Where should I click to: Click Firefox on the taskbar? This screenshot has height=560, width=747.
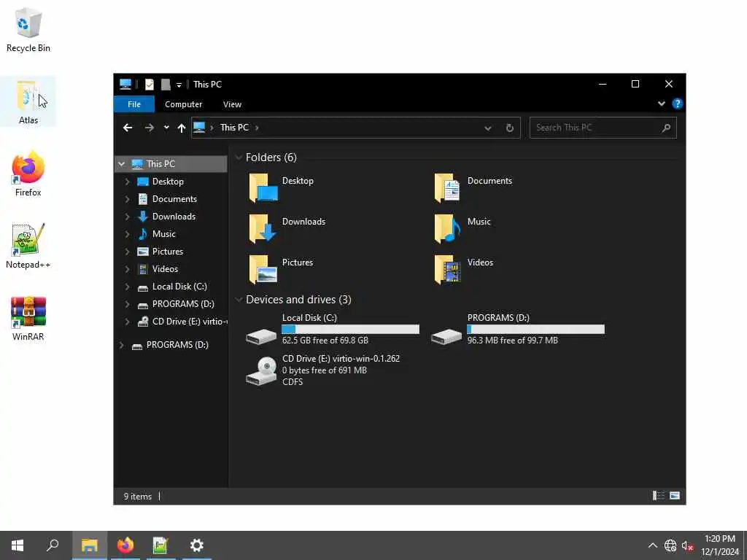[x=125, y=545]
